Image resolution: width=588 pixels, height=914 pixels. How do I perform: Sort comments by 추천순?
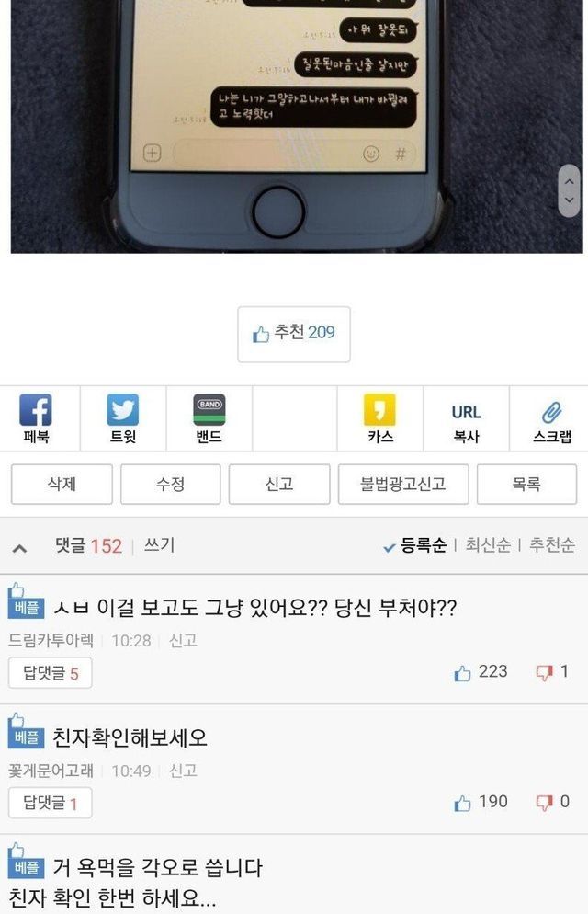552,545
